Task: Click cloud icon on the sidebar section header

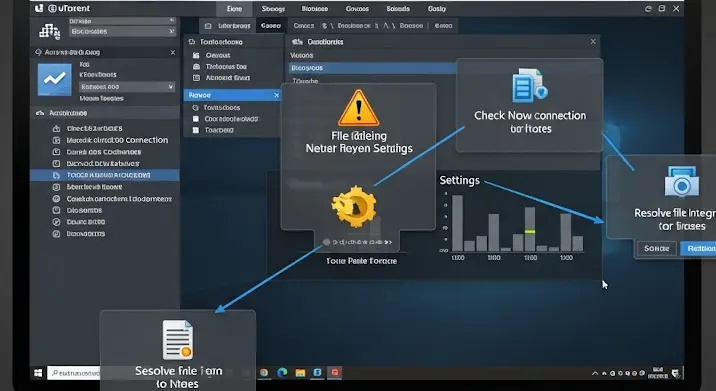Action: click(x=40, y=113)
